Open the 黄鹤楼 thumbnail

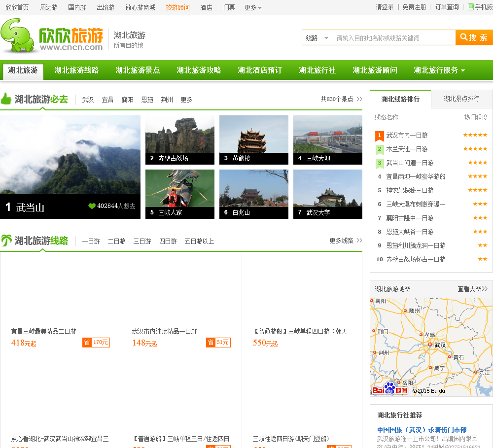point(254,140)
